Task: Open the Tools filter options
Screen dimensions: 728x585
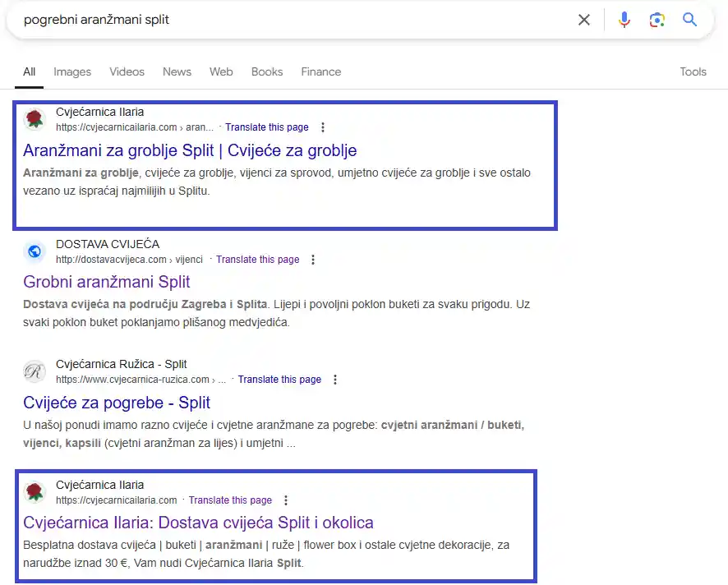Action: pyautogui.click(x=693, y=71)
